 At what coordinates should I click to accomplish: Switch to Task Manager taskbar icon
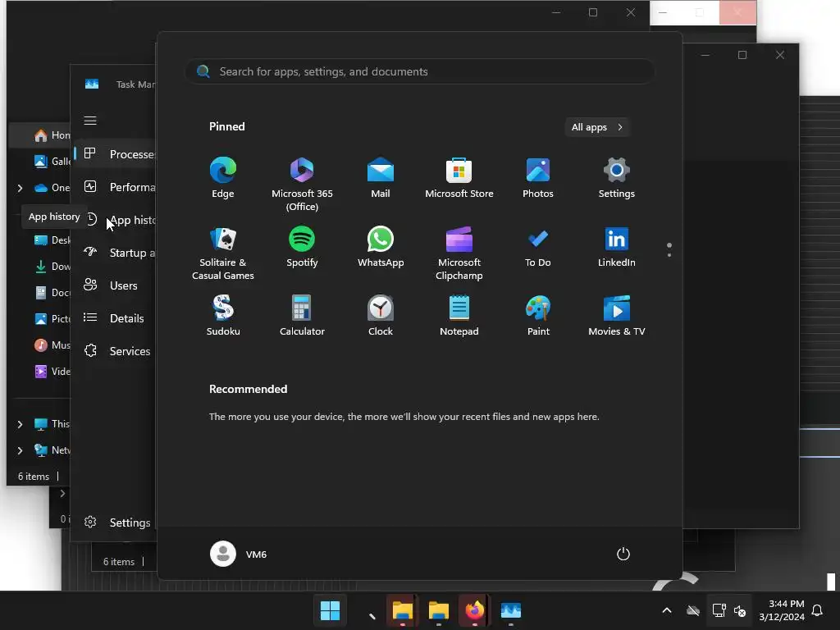(510, 610)
